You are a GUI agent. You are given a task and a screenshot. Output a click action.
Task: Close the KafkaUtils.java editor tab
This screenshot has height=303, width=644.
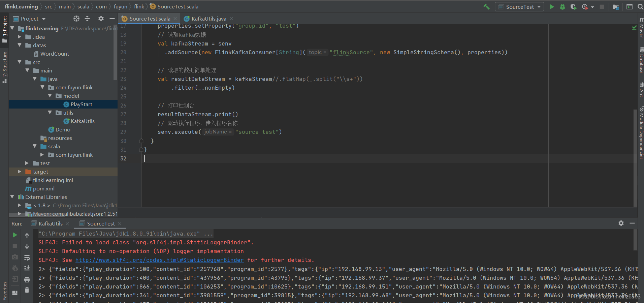(231, 19)
